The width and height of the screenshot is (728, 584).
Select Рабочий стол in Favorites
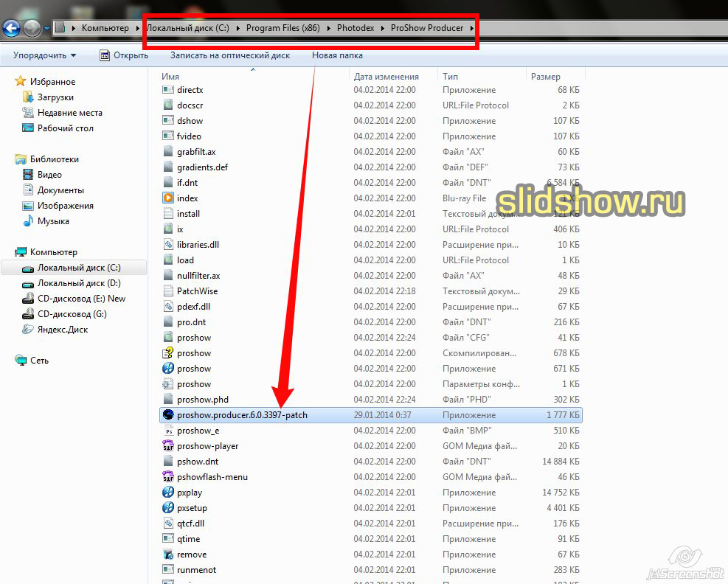[x=66, y=128]
